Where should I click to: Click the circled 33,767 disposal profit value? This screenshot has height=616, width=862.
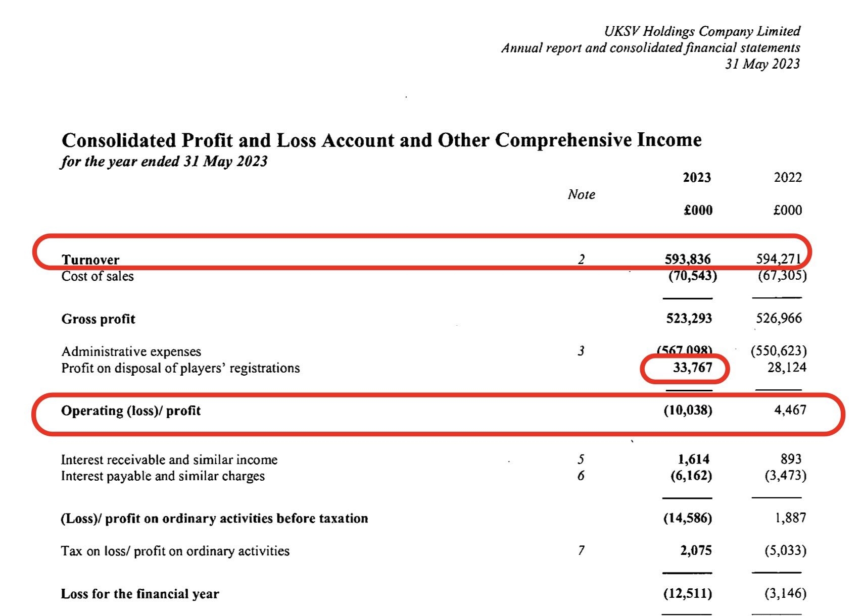[x=692, y=367]
